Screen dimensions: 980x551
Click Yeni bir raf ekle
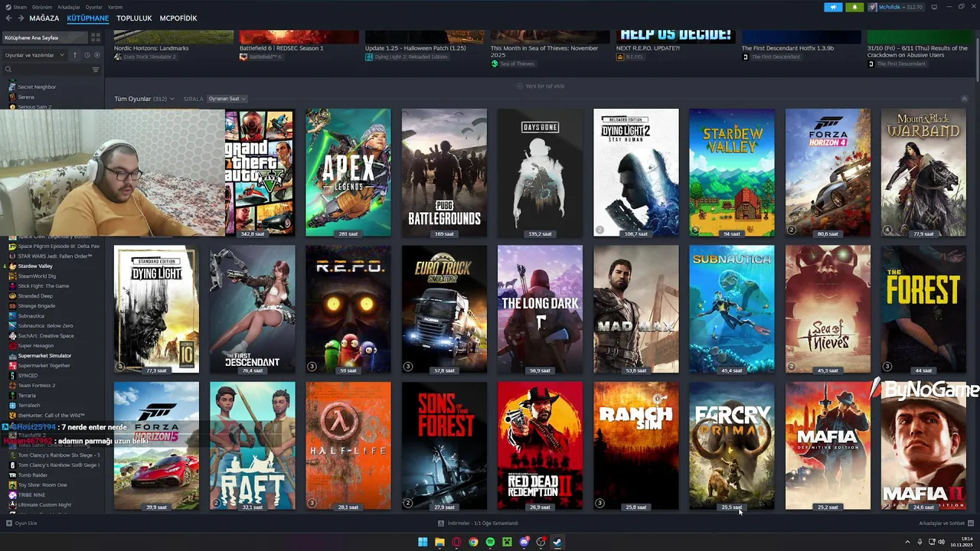541,86
